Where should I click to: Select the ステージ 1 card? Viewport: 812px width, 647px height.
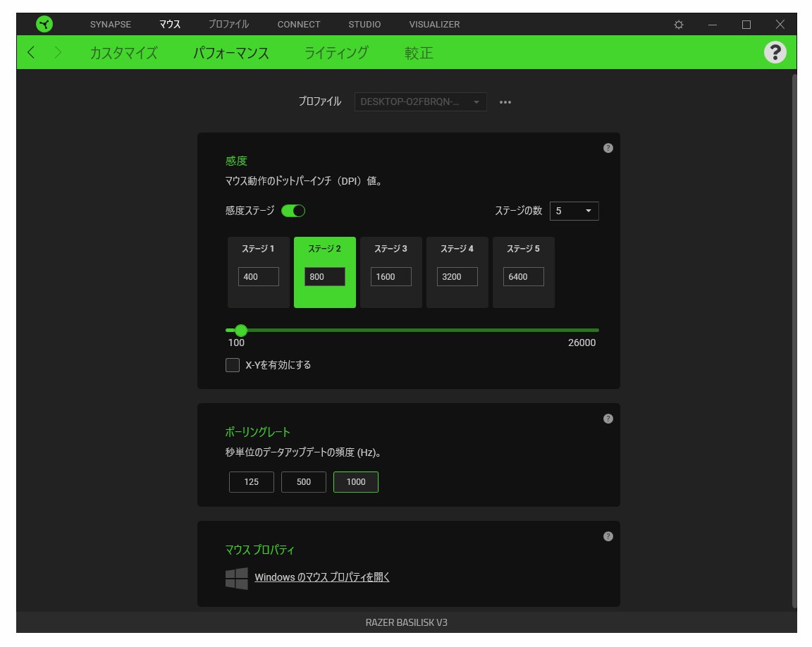(x=259, y=272)
